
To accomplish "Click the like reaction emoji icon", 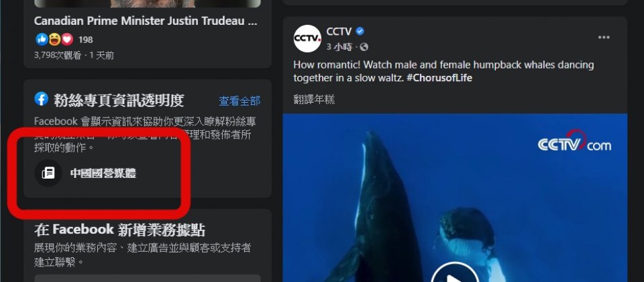I will point(42,40).
